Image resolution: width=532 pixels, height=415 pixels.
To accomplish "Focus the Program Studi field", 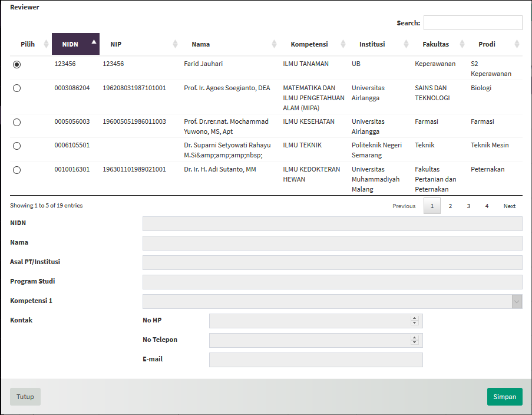I will tap(332, 282).
